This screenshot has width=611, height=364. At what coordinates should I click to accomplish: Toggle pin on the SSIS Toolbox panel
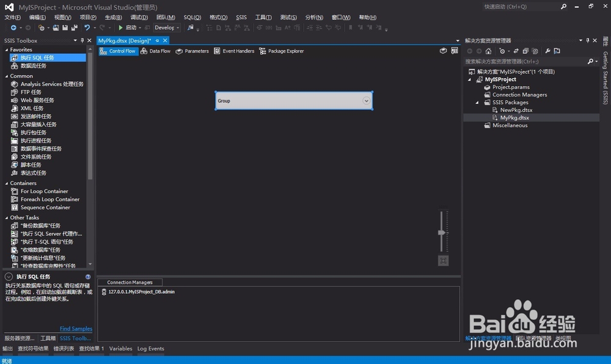click(x=82, y=40)
